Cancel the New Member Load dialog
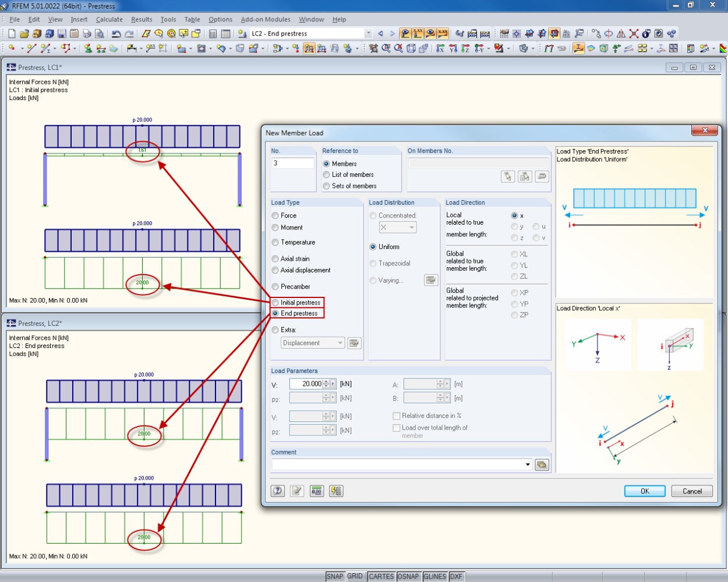 691,491
